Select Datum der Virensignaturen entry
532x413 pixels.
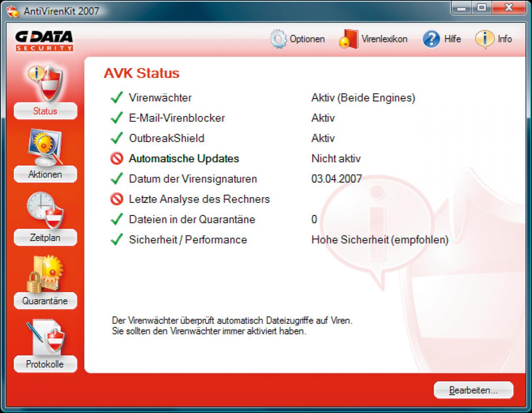193,179
